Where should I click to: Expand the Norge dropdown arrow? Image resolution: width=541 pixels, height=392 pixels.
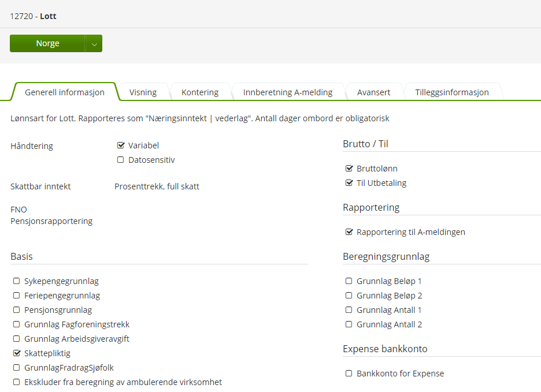[x=94, y=44]
